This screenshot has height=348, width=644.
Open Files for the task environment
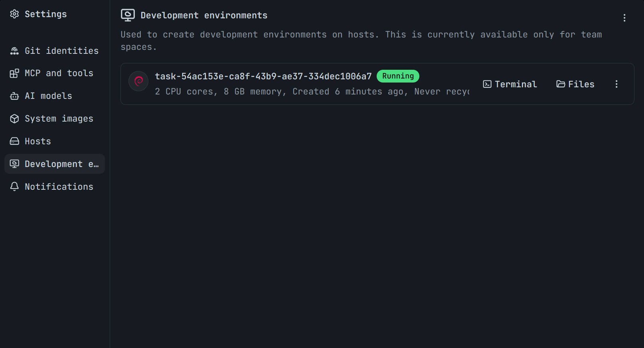click(x=575, y=84)
